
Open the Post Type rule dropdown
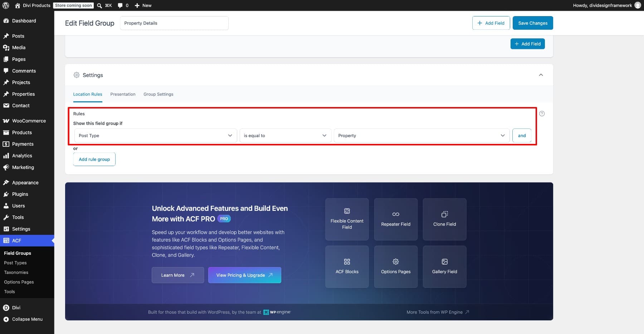[156, 136]
